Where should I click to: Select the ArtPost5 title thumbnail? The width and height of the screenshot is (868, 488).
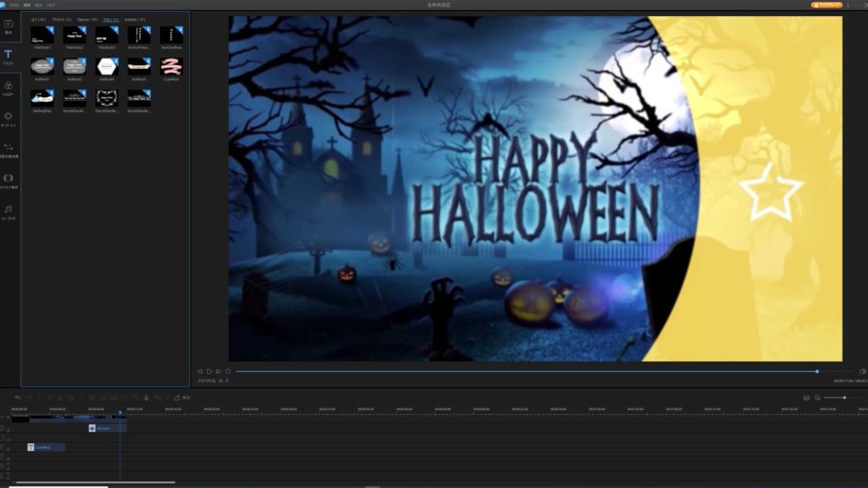pos(139,66)
